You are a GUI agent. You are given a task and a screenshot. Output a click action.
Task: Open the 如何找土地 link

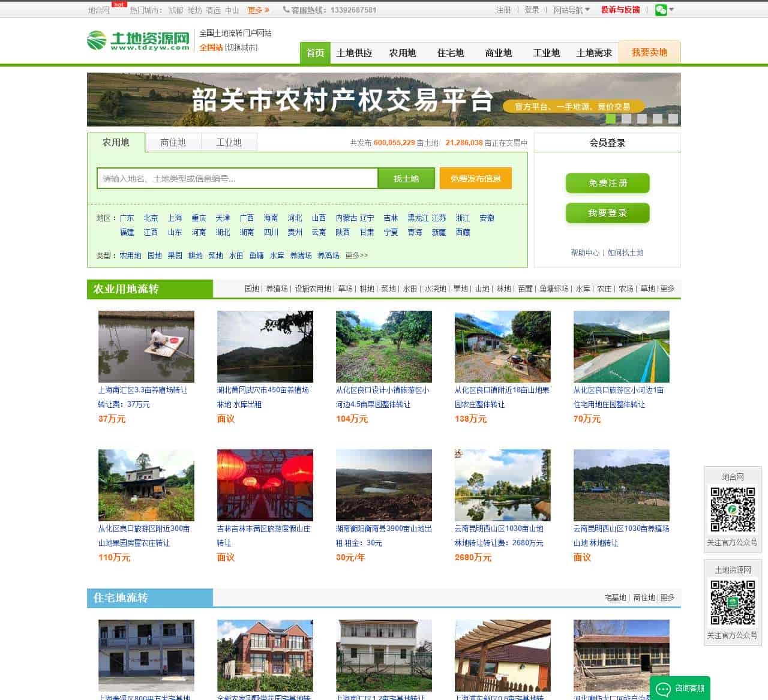click(625, 253)
